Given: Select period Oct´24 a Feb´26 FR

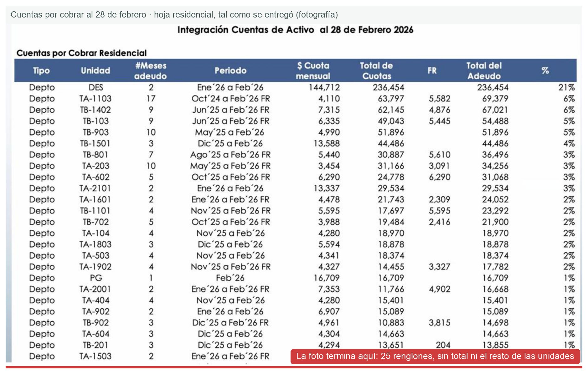Looking at the screenshot, I should coord(231,99).
